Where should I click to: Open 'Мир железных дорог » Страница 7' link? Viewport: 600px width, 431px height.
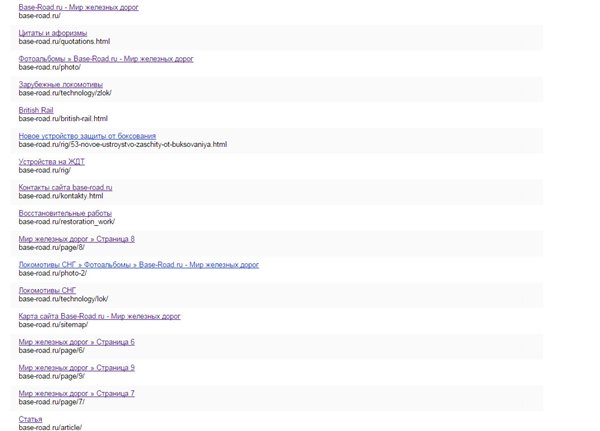tap(77, 393)
